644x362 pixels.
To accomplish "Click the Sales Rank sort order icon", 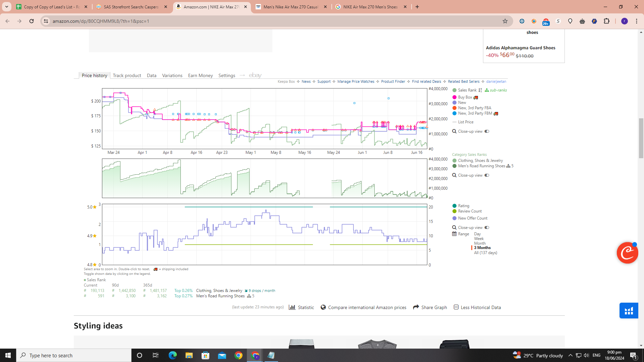I will coord(480,90).
